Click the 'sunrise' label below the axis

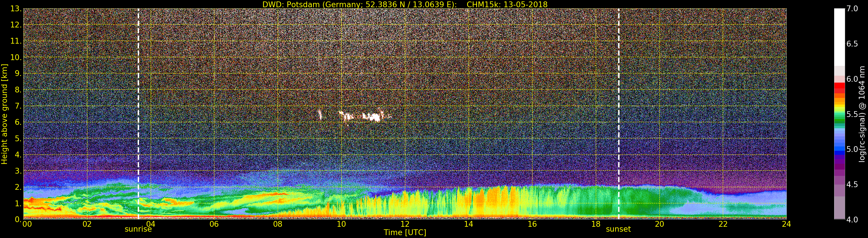[138, 229]
